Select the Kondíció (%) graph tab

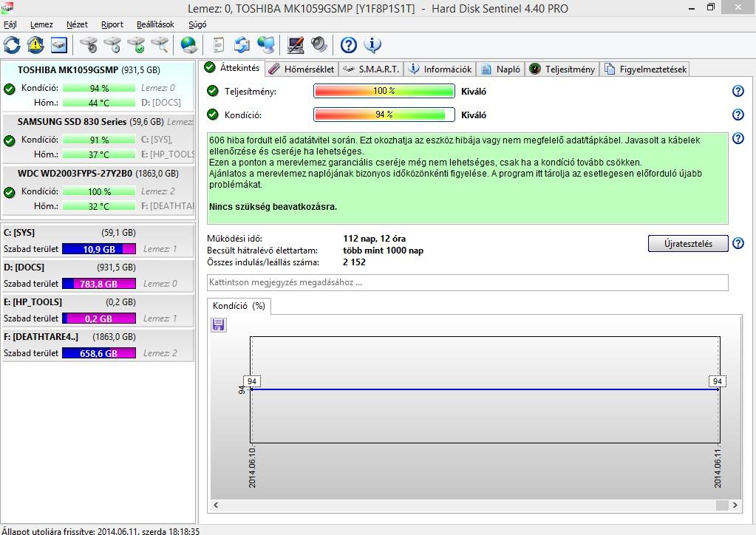239,306
